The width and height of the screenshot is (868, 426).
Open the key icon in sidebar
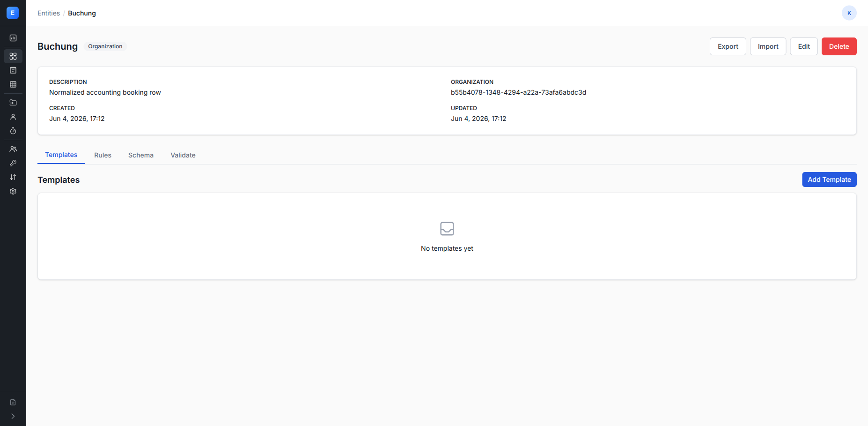13,163
